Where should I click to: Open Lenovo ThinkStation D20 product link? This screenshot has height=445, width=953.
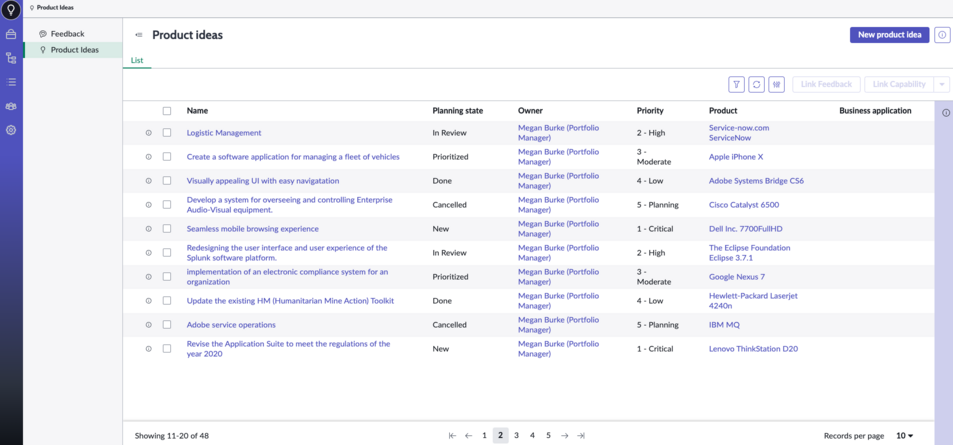[x=753, y=349]
